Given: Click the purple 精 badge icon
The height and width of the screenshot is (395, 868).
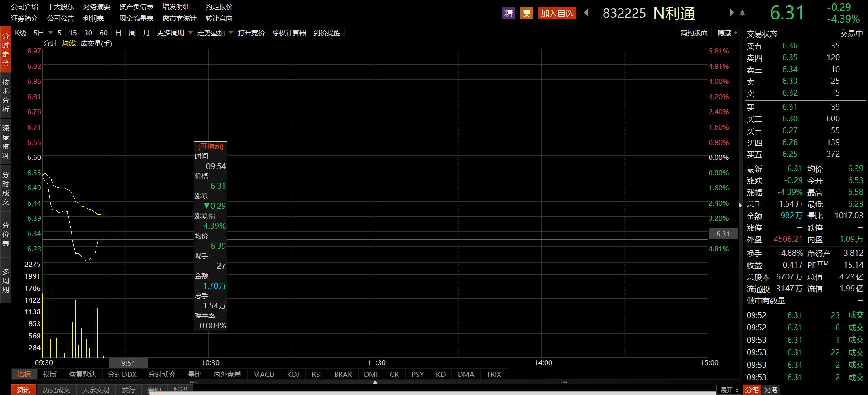Looking at the screenshot, I should click(508, 13).
